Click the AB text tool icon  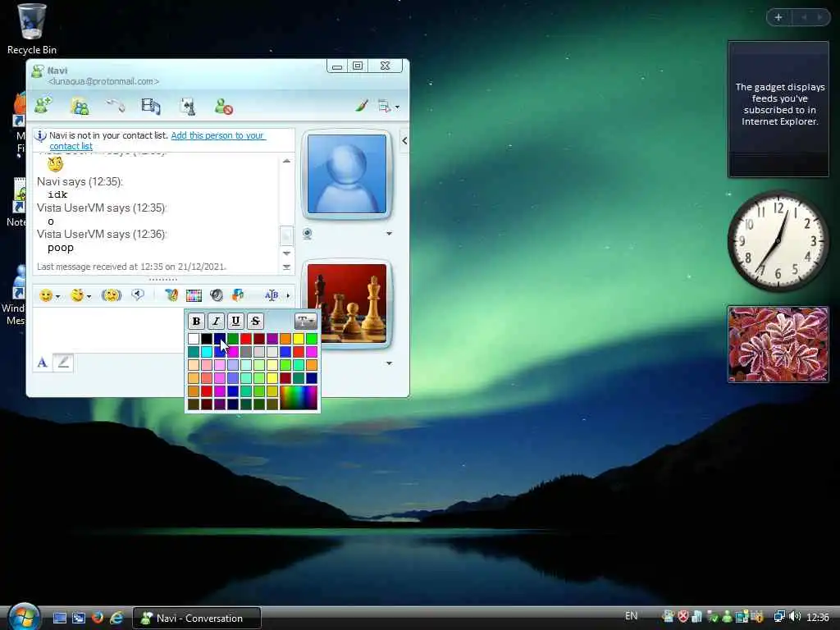[272, 295]
